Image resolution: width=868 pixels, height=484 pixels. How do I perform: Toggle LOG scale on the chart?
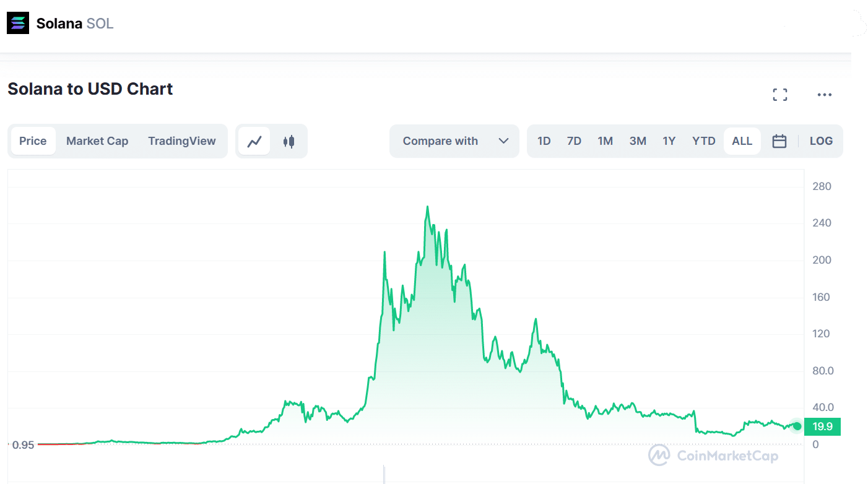tap(821, 141)
